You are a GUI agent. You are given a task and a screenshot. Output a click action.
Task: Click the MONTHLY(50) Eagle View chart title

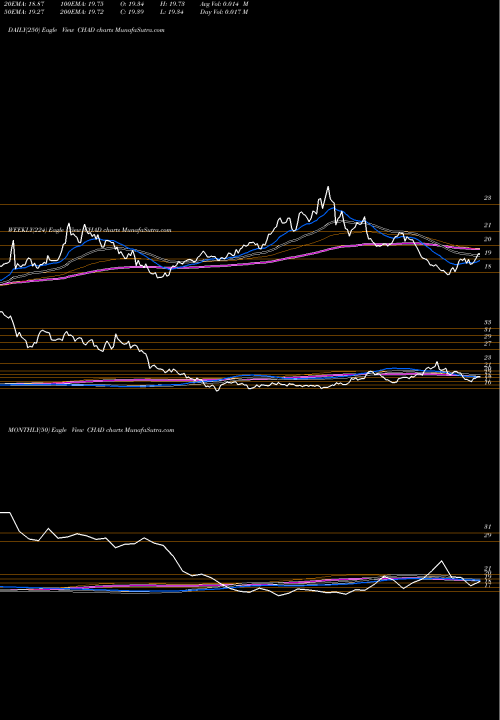pyautogui.click(x=91, y=430)
